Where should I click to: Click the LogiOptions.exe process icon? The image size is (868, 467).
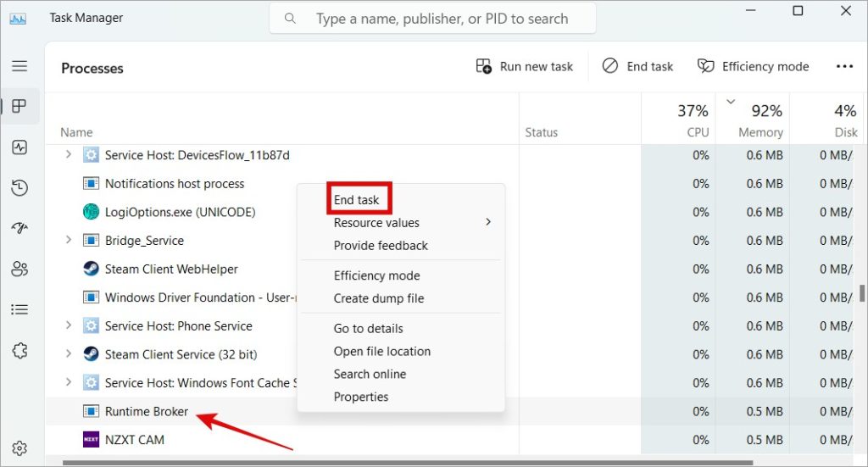(x=91, y=212)
